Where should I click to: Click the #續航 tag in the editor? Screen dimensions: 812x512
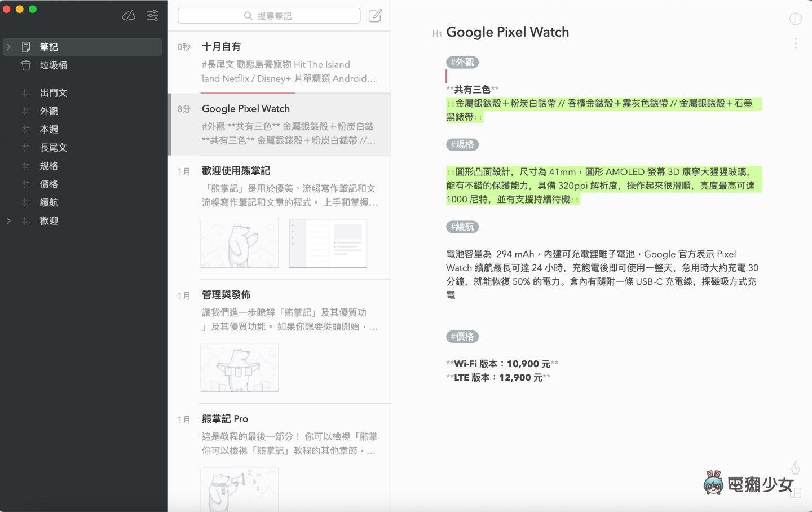[x=462, y=227]
